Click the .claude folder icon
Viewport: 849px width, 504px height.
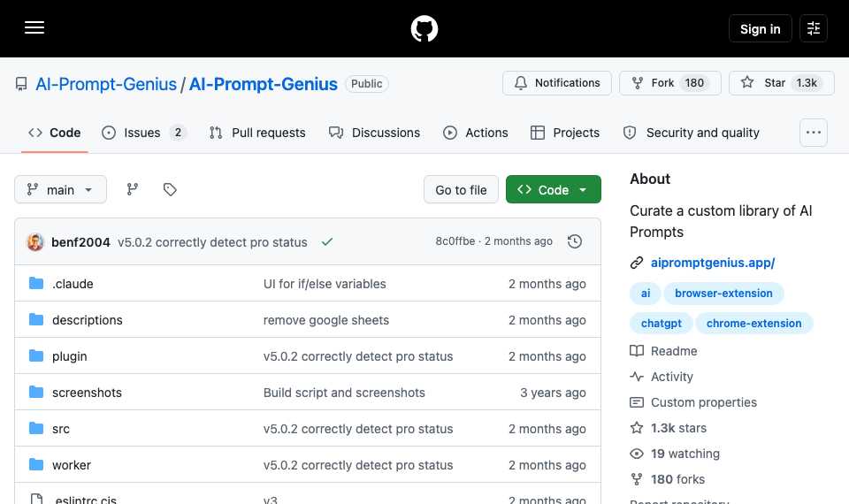(x=36, y=283)
